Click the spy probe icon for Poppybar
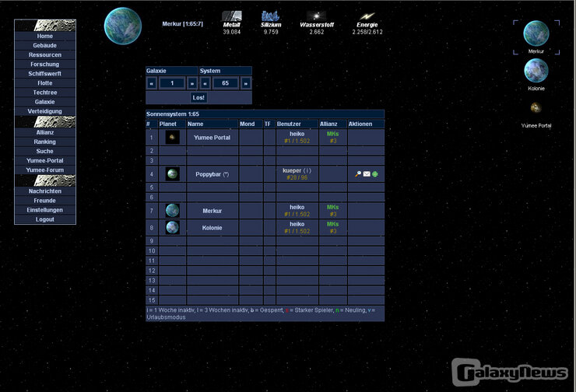Image resolution: width=576 pixels, height=392 pixels. point(357,174)
